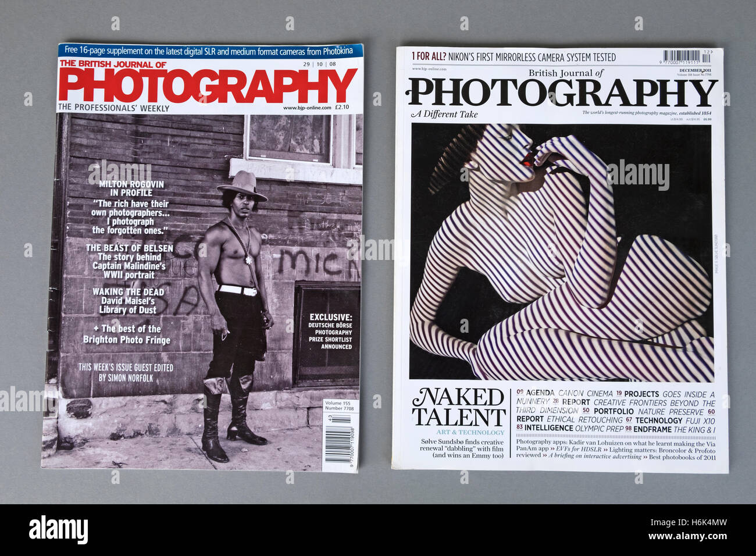756x556 pixels.
Task: Click the '£6.99' price on the right cover
Action: coord(707,119)
